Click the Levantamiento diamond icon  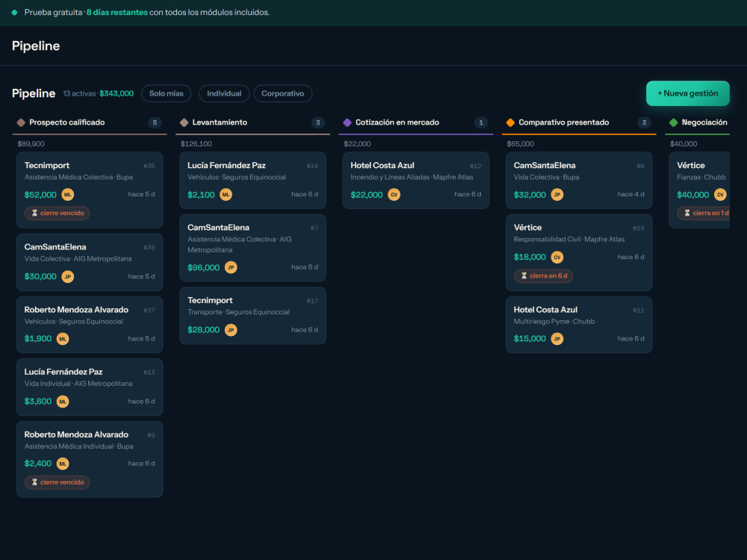pyautogui.click(x=184, y=122)
